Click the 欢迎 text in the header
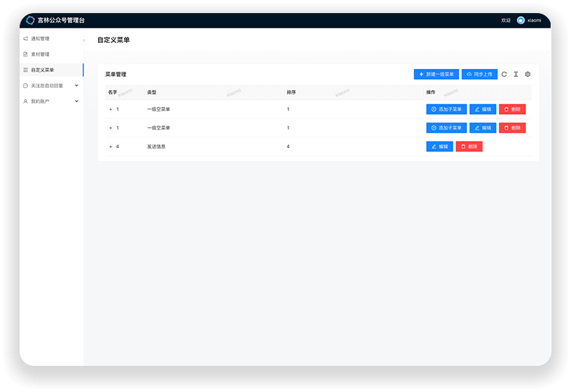Image resolution: width=571 pixels, height=392 pixels. [x=506, y=20]
